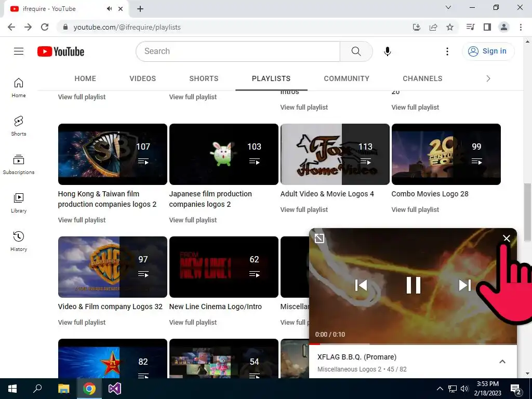
Task: Open Visual Studio from taskbar
Action: [x=115, y=389]
